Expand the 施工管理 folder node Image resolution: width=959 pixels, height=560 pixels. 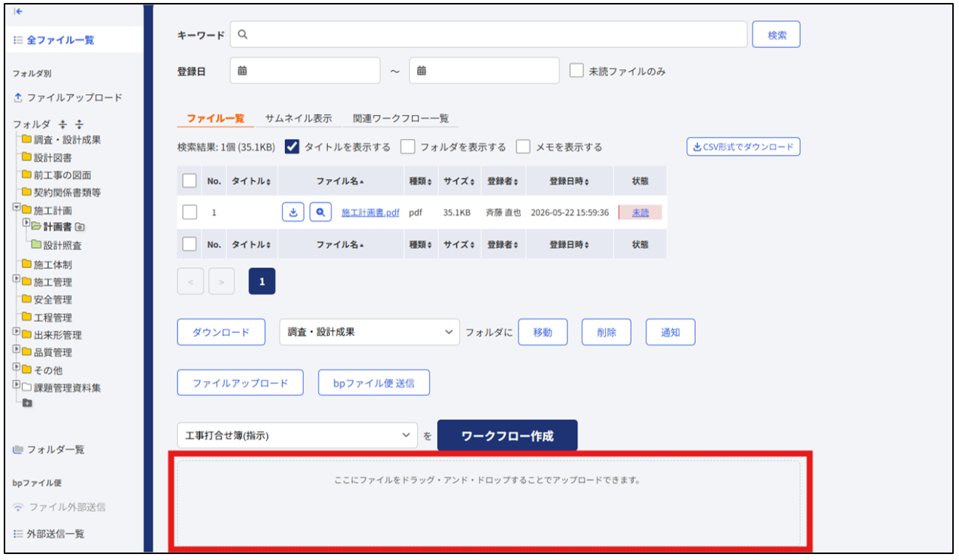click(17, 279)
